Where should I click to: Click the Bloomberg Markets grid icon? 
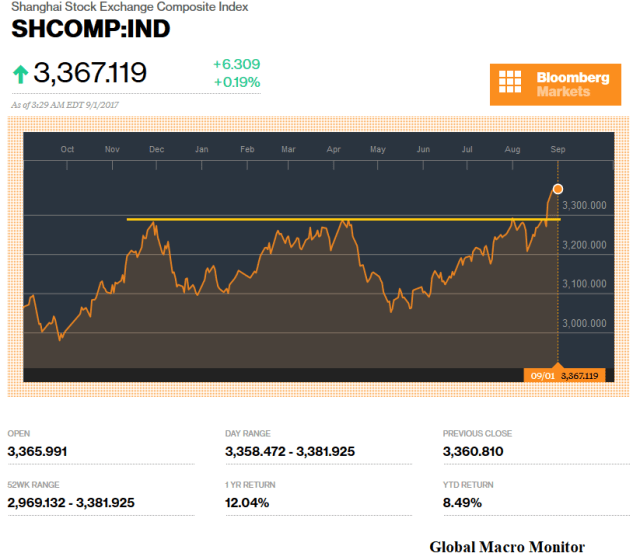click(x=511, y=84)
